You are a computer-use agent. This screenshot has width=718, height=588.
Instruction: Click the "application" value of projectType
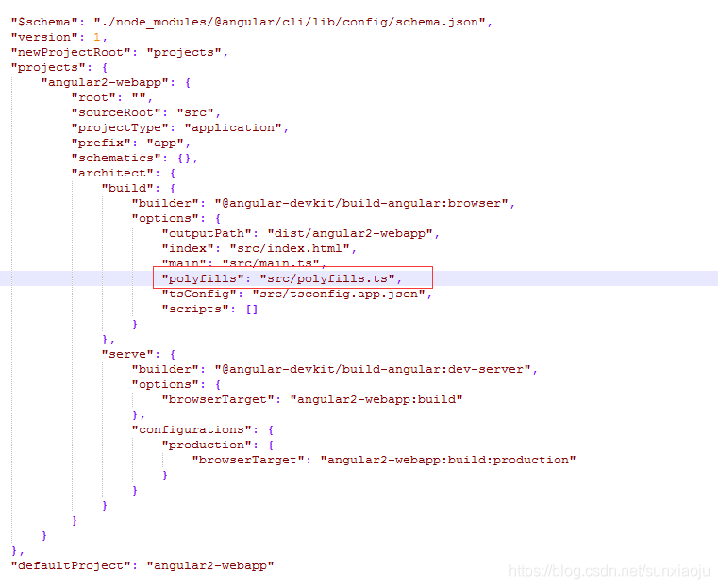tap(233, 127)
